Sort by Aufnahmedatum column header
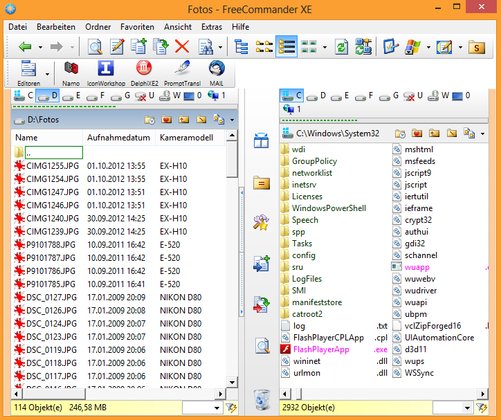The width and height of the screenshot is (501, 420). [x=119, y=137]
